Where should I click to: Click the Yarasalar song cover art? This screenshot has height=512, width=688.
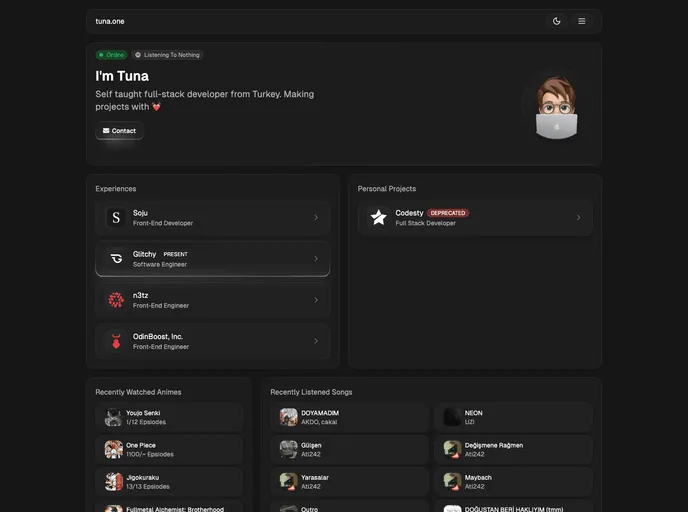coord(289,482)
